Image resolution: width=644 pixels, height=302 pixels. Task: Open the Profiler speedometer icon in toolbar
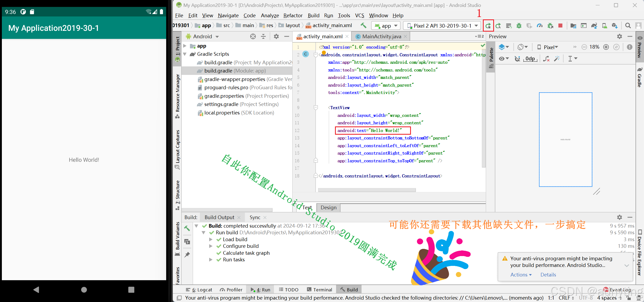pyautogui.click(x=539, y=26)
